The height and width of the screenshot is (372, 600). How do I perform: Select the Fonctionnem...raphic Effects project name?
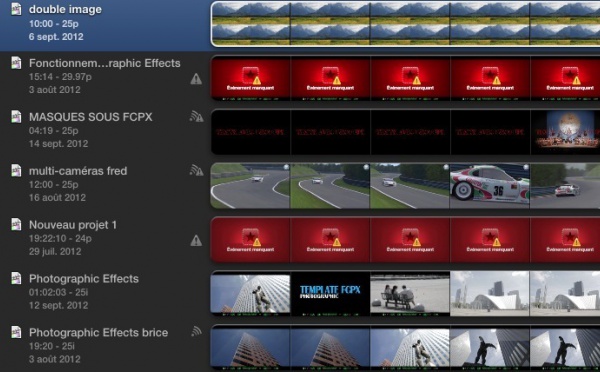[x=104, y=63]
